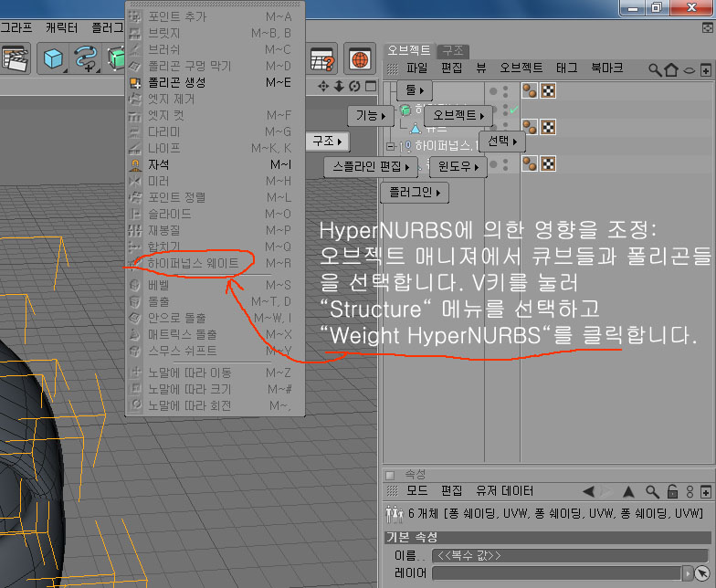The height and width of the screenshot is (588, 716).
Task: Select the 하이퍼넙스.1 object row
Action: 447,146
